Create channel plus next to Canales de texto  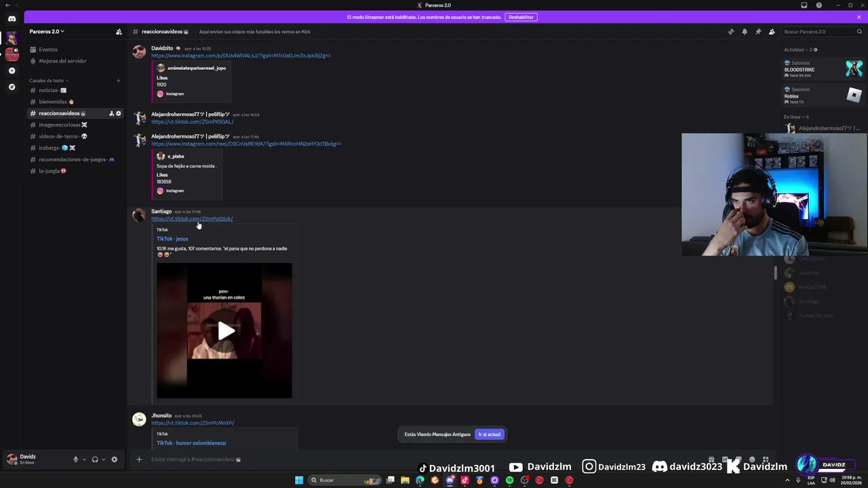pos(118,81)
